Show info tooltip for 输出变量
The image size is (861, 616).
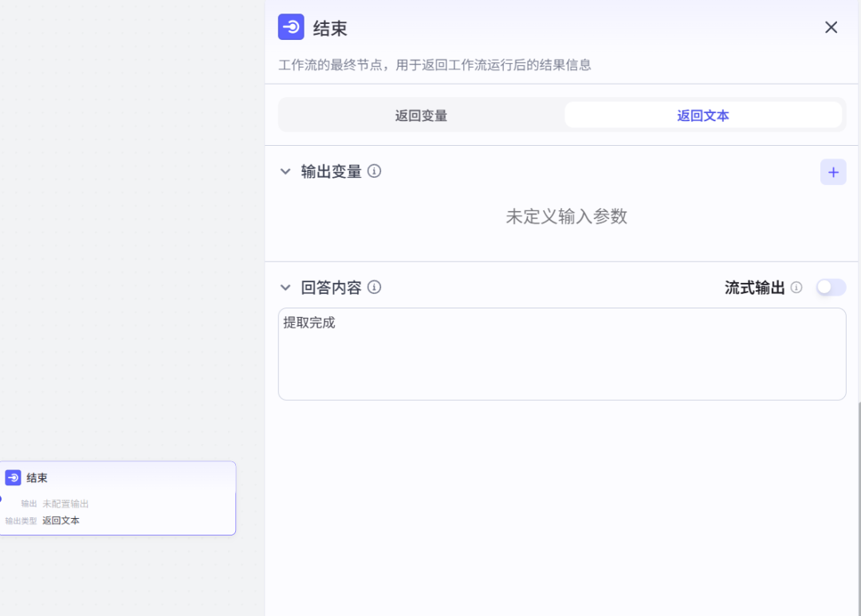(374, 171)
